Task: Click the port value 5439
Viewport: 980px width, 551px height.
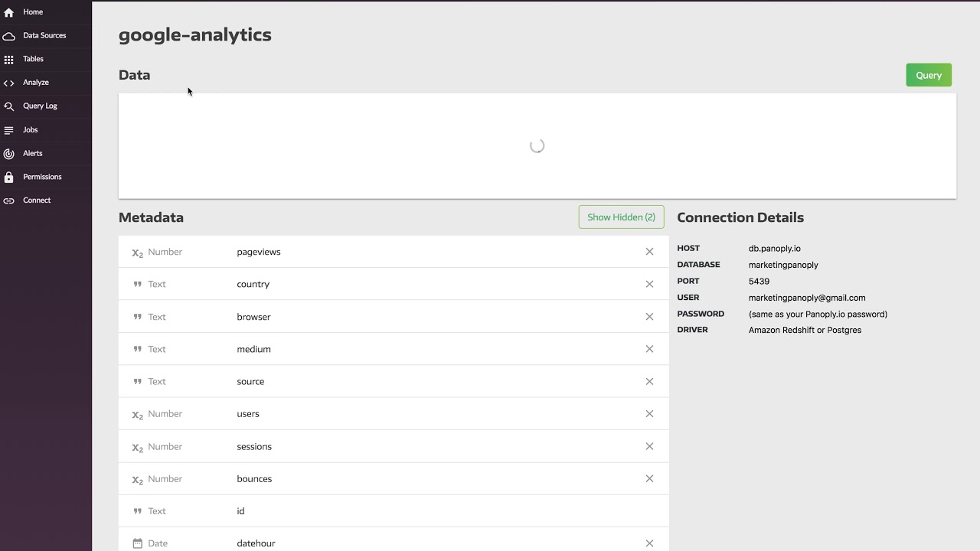Action: click(759, 282)
